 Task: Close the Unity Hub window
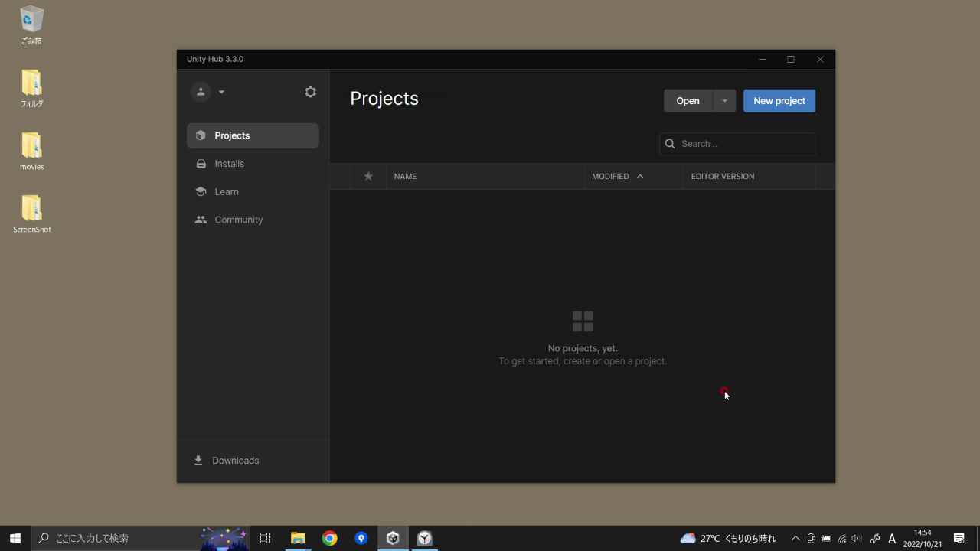pyautogui.click(x=820, y=59)
